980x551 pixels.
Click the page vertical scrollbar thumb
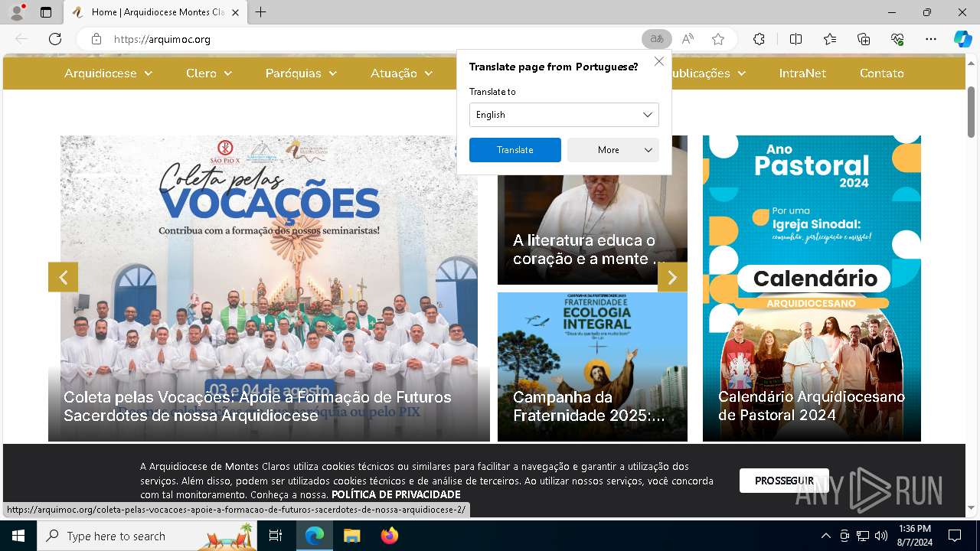pyautogui.click(x=971, y=113)
